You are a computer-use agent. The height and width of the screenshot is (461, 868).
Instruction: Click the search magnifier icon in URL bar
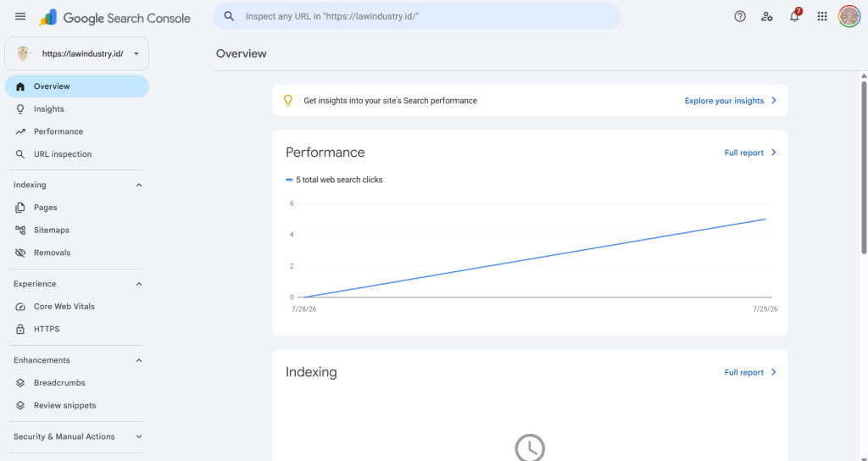tap(229, 17)
